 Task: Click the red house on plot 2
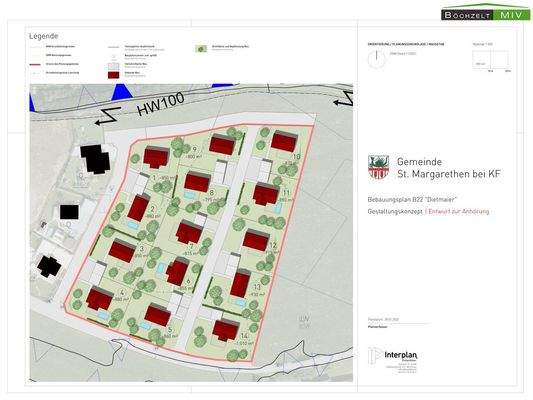[x=138, y=207]
